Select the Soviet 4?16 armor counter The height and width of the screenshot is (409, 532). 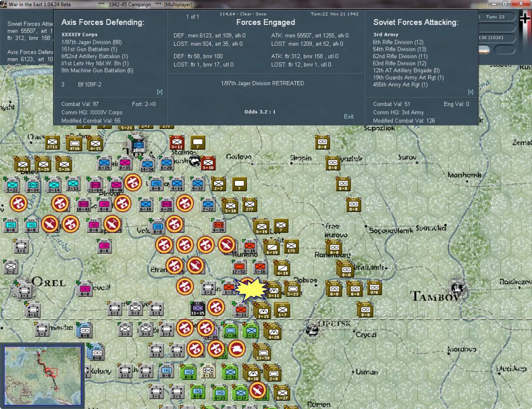click(x=74, y=143)
